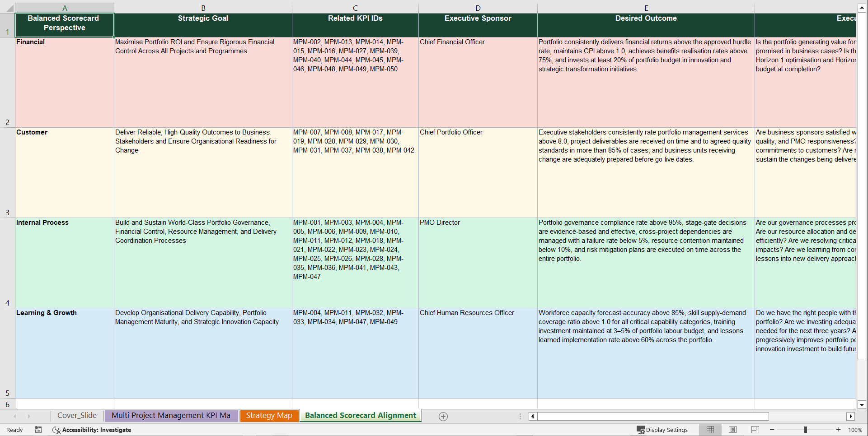Select row 1 header

[7, 25]
